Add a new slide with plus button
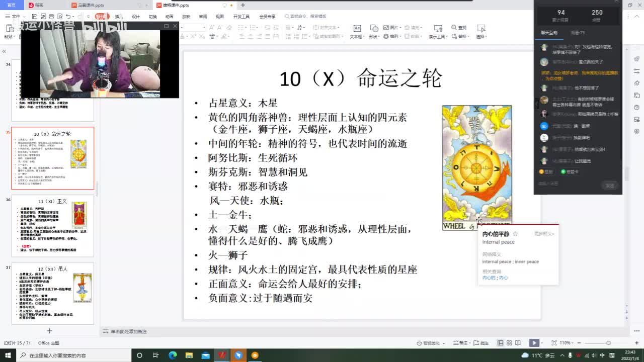644x362 pixels. (x=49, y=330)
